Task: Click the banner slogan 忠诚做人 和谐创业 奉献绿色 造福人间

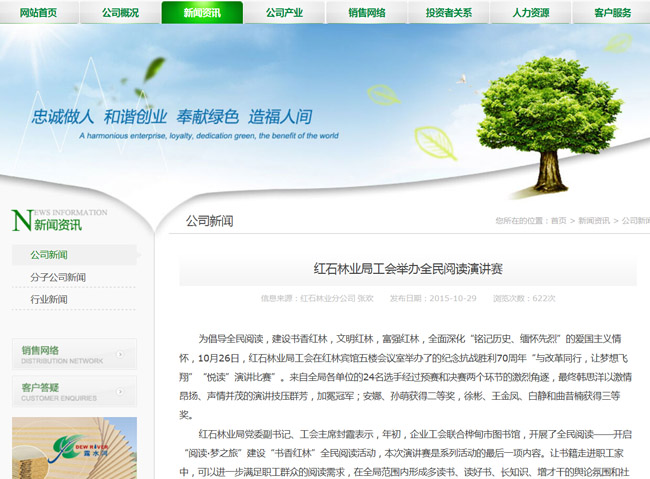Action: (172, 115)
